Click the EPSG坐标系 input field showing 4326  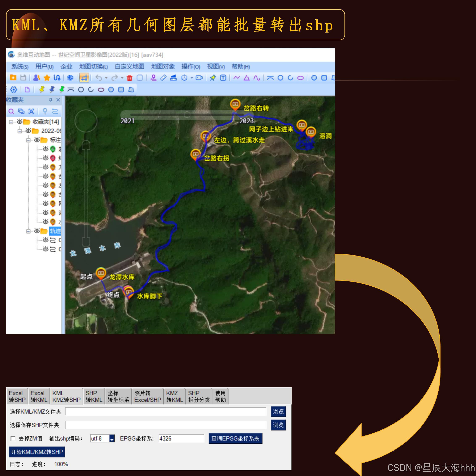click(182, 439)
